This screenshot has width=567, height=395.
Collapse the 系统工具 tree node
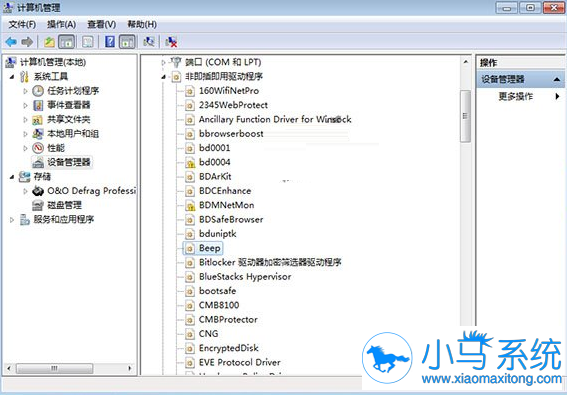coord(12,77)
